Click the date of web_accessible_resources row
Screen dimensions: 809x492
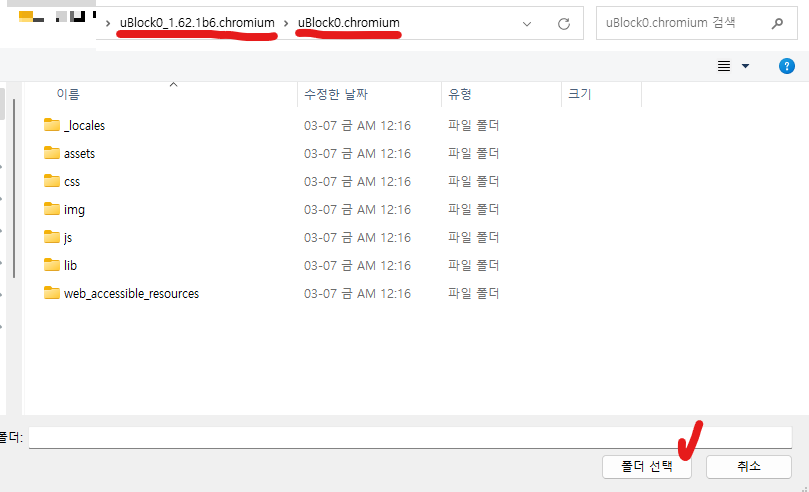pyautogui.click(x=357, y=293)
